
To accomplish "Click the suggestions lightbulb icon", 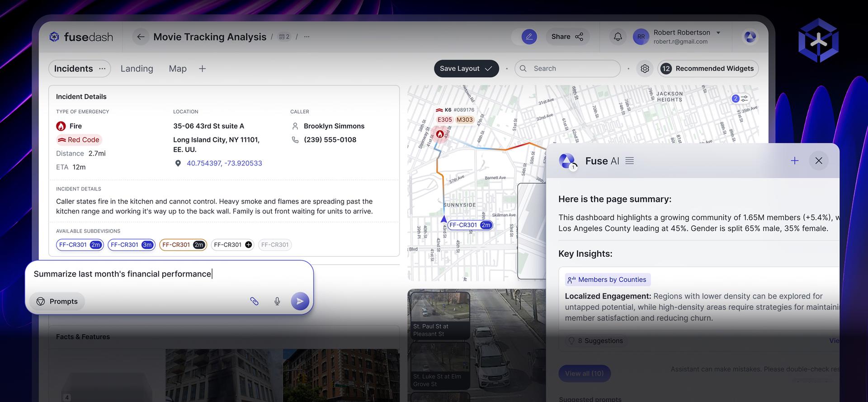I will 571,341.
